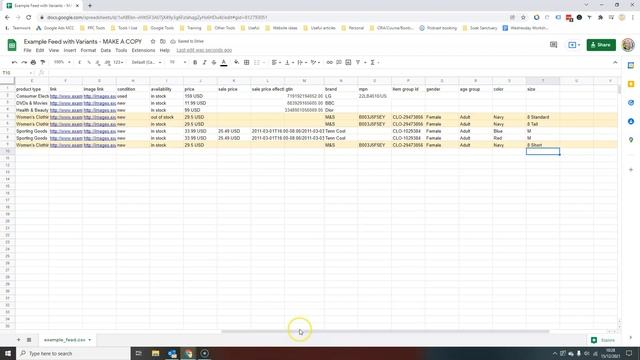Click the Insert chart icon
Screen dimensions: 640x360
348,62
